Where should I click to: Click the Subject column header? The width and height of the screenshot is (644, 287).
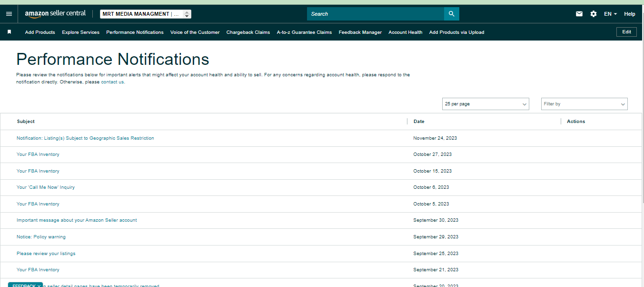(26, 122)
